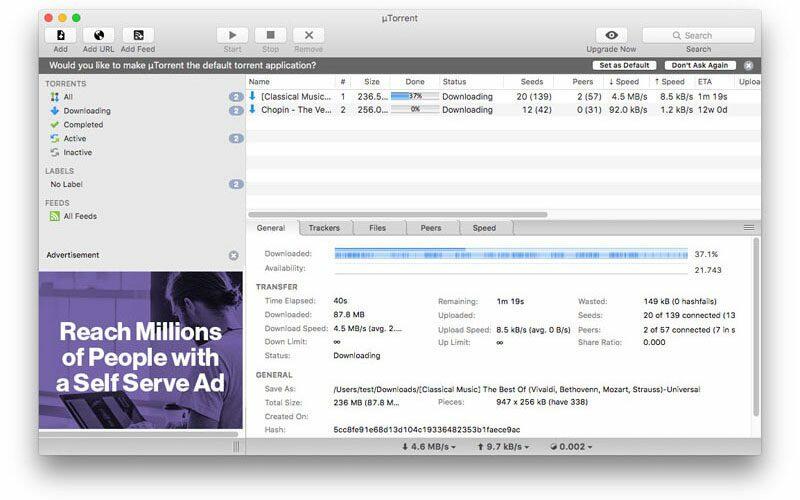Click the detail pane vertical scrollbar
The width and height of the screenshot is (800, 500).
point(756,327)
